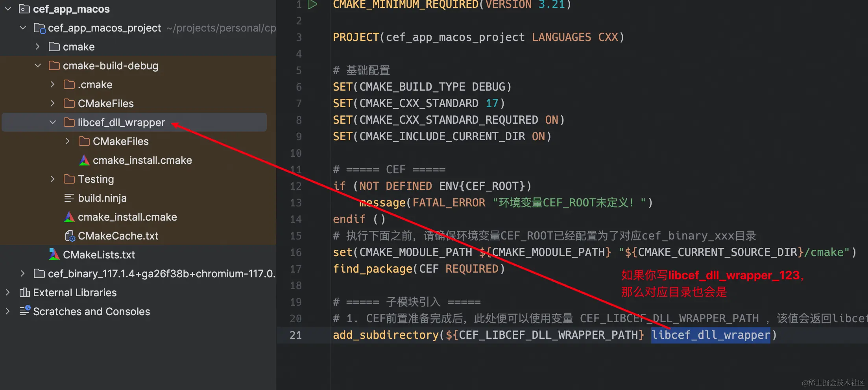Collapse the cmake-build-debug folder
The image size is (868, 390).
[x=38, y=65]
